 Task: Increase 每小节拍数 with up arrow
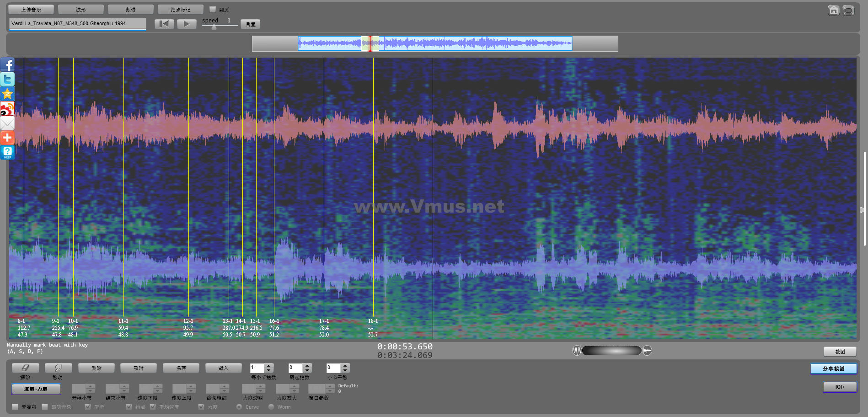click(269, 365)
